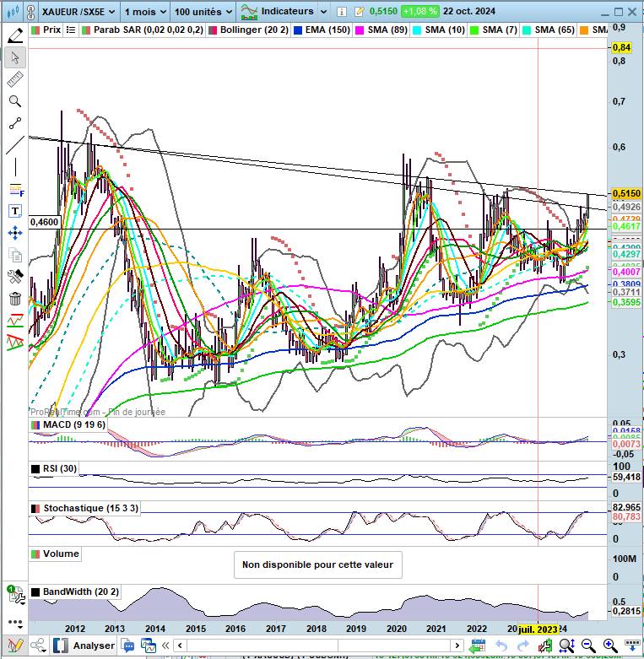Open the 1 mois timeframe dropdown
The width and height of the screenshot is (644, 659).
(x=143, y=12)
